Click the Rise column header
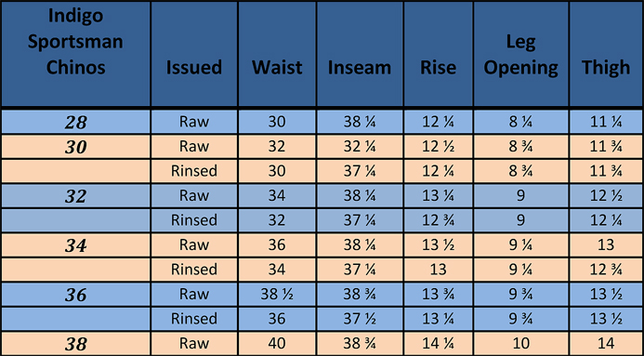Viewport: 644px width, 356px height. pyautogui.click(x=439, y=54)
